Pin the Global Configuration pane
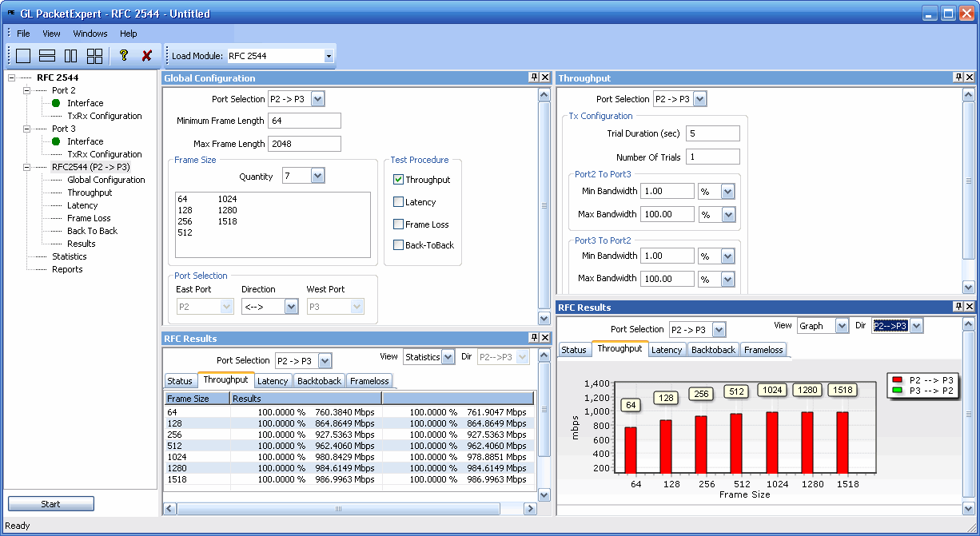 click(534, 77)
